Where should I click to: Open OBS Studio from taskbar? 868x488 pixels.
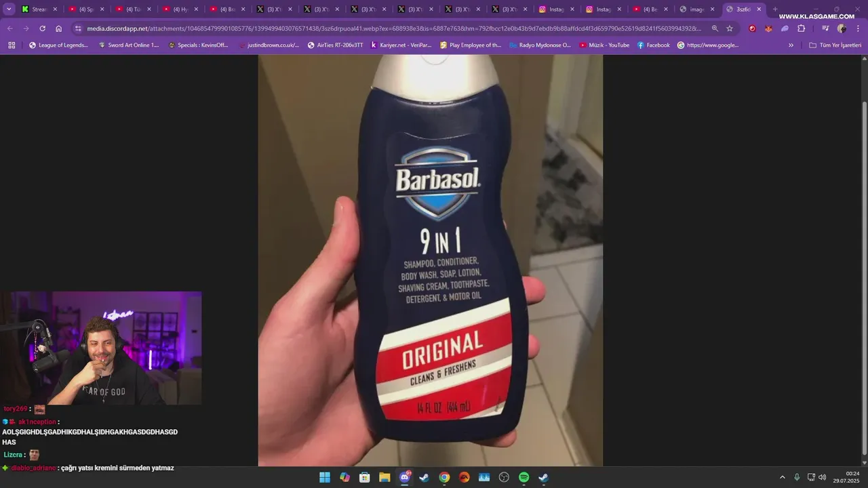pos(504,477)
